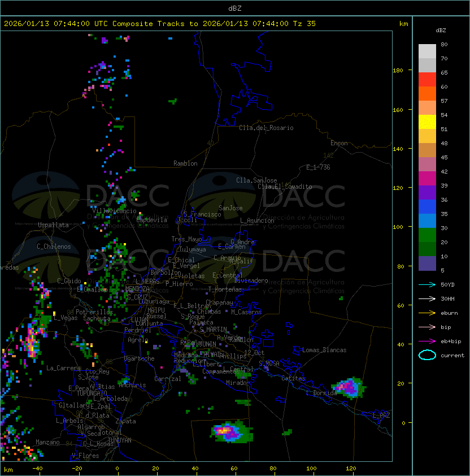
Task: Click the S_MARTIN label
Action: (x=213, y=330)
